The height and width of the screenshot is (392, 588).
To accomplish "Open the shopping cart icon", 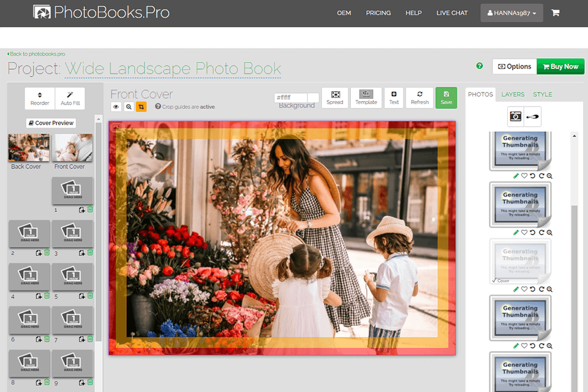I will pyautogui.click(x=556, y=13).
